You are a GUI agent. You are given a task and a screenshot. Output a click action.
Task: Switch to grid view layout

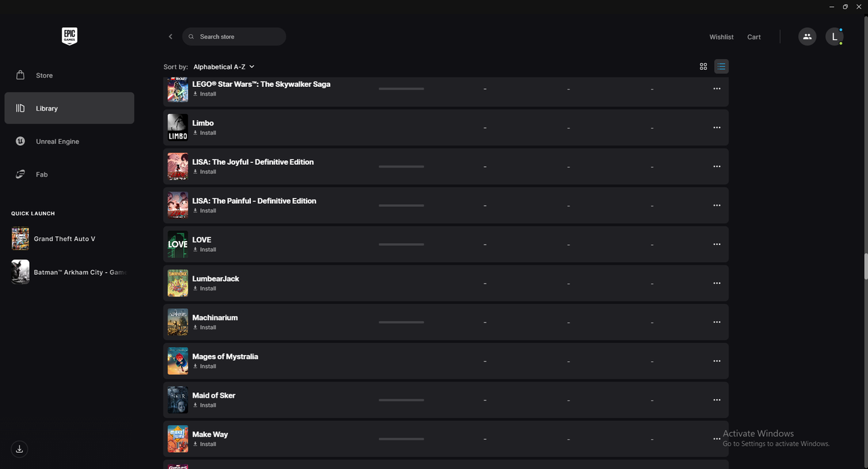pos(703,67)
